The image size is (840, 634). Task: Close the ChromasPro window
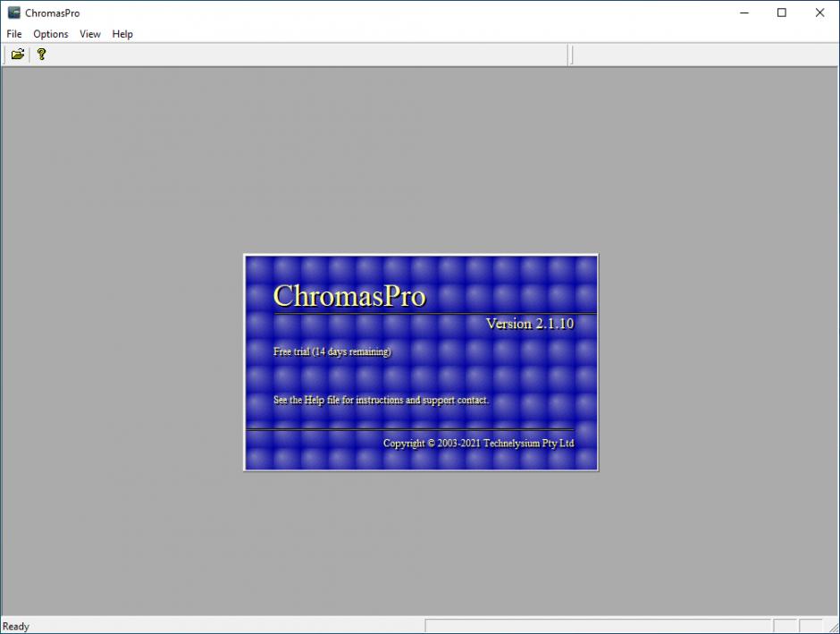[819, 13]
